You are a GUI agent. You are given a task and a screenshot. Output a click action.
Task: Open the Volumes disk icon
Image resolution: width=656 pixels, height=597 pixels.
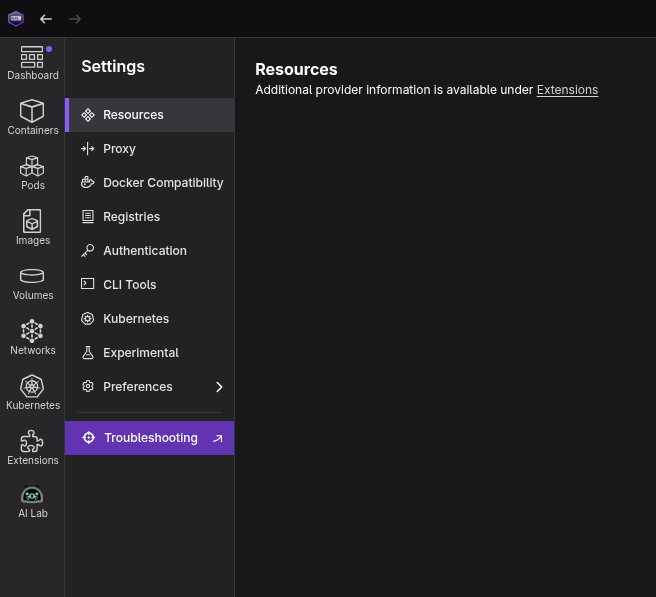click(x=32, y=276)
